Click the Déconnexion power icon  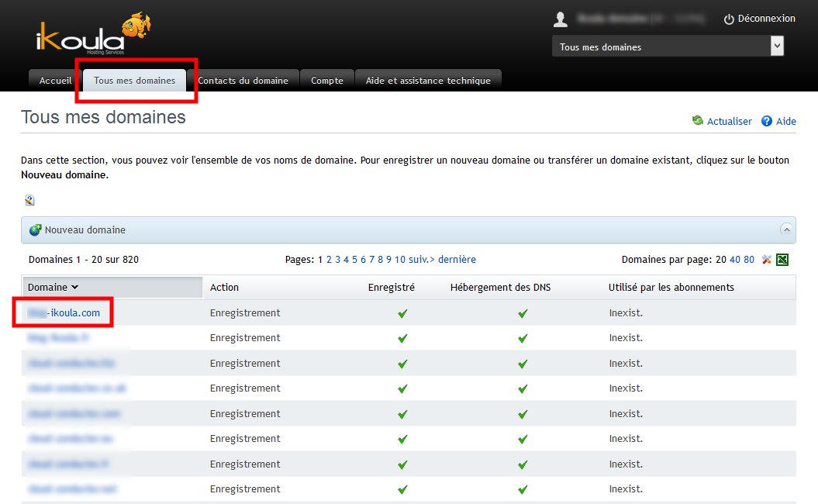click(729, 19)
